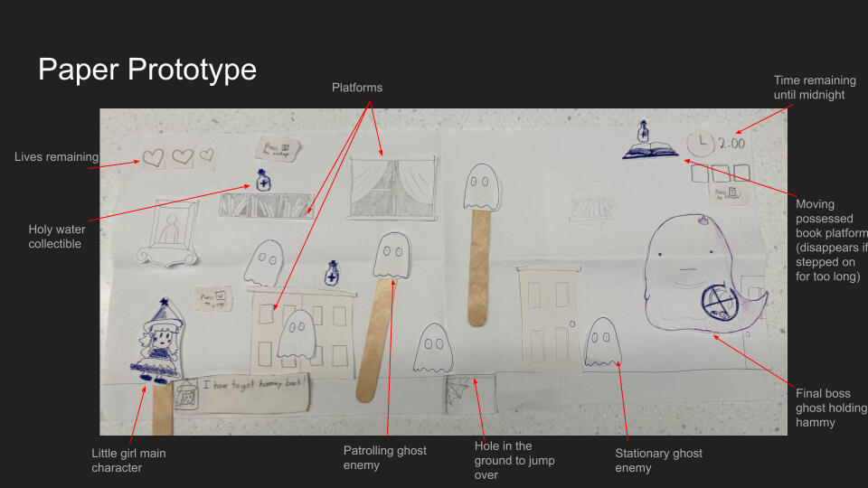
Task: Click the 2:00 time remaining text
Action: [x=731, y=143]
